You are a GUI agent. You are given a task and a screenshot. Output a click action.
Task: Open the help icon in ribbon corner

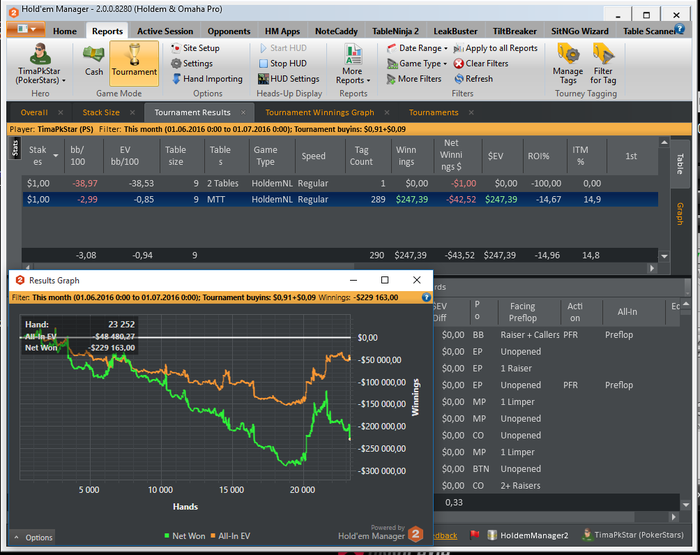pyautogui.click(x=680, y=29)
